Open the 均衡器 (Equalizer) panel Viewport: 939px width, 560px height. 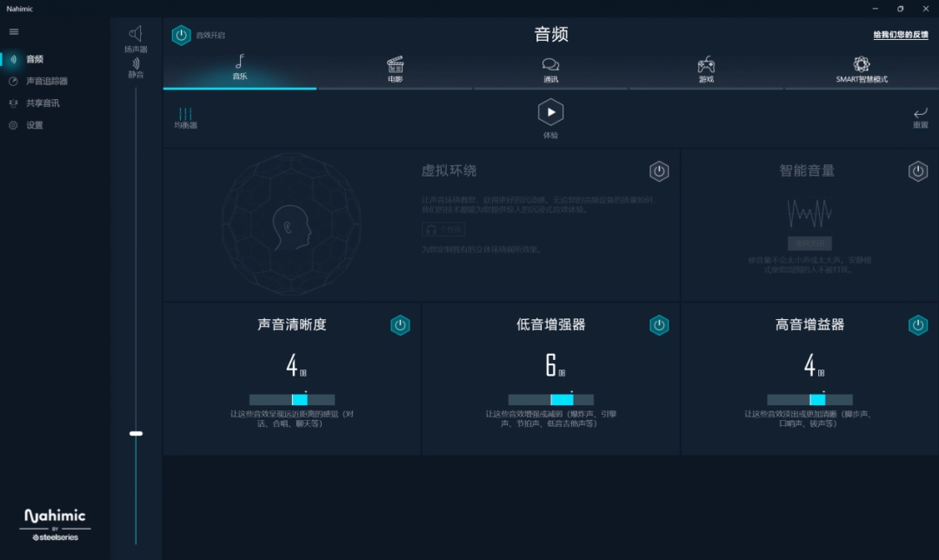tap(184, 117)
